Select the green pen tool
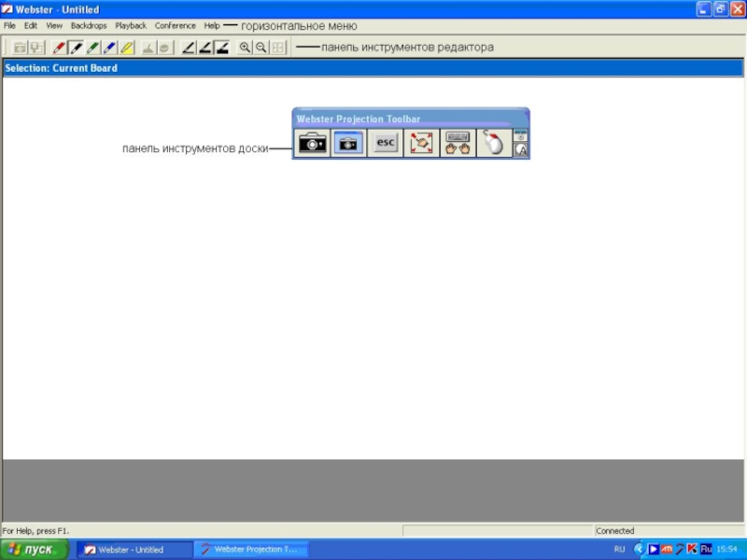This screenshot has width=747, height=560. click(93, 48)
